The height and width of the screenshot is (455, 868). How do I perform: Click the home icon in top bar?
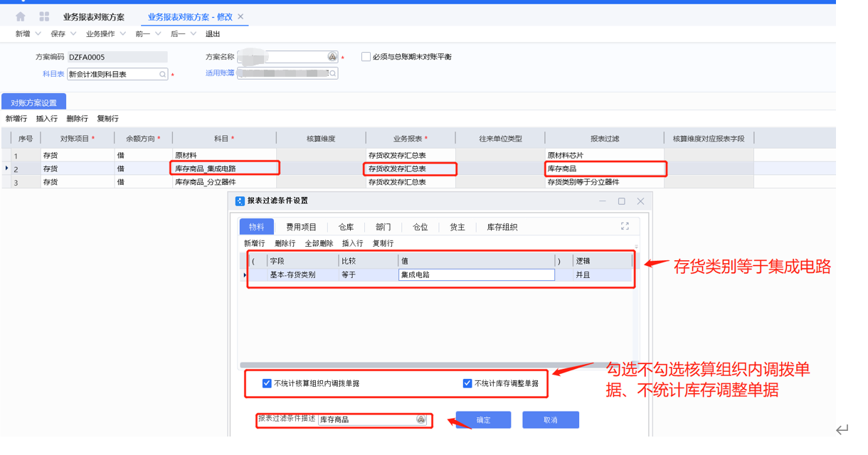[x=21, y=16]
